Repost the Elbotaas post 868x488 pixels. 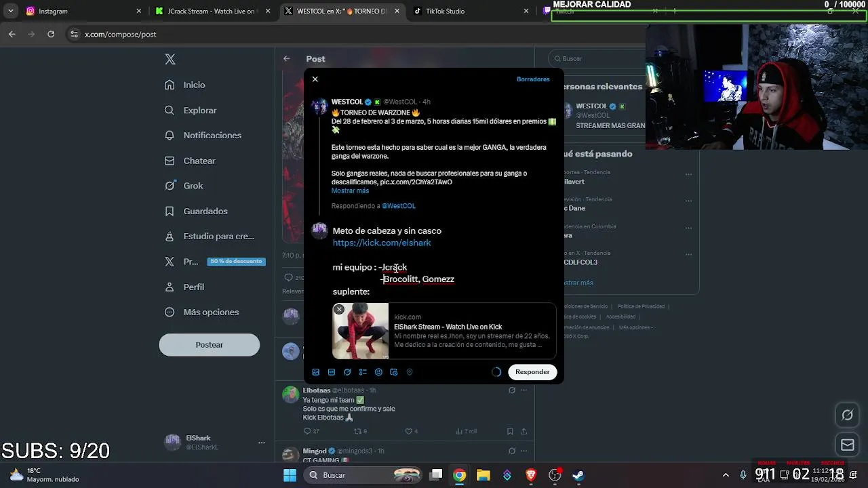tap(360, 431)
